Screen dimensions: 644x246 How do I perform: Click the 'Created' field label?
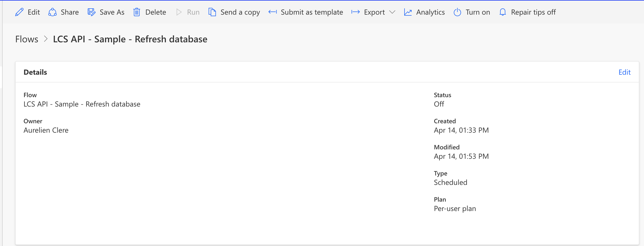(445, 121)
